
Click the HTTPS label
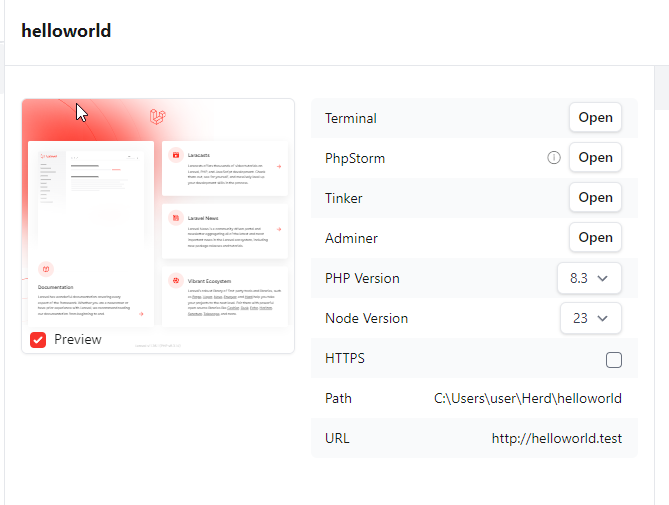345,358
